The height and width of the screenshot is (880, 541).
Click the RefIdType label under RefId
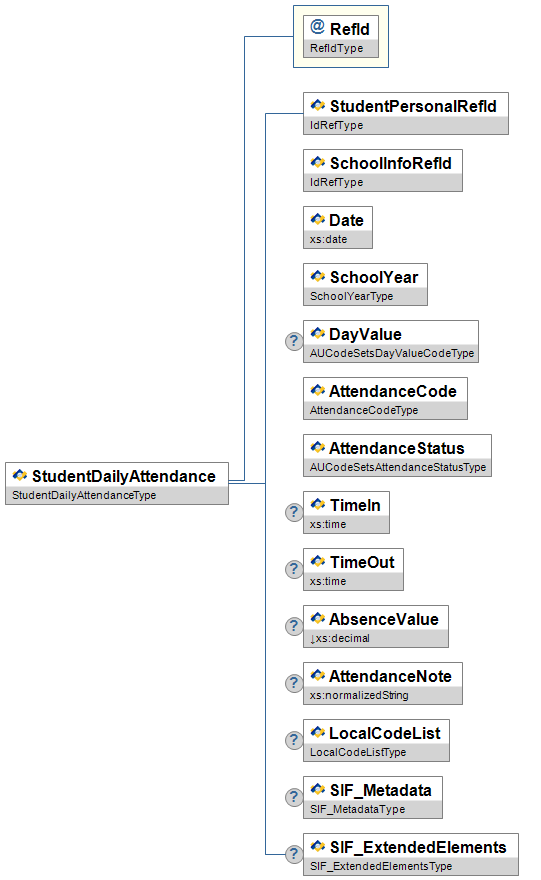coord(337,48)
